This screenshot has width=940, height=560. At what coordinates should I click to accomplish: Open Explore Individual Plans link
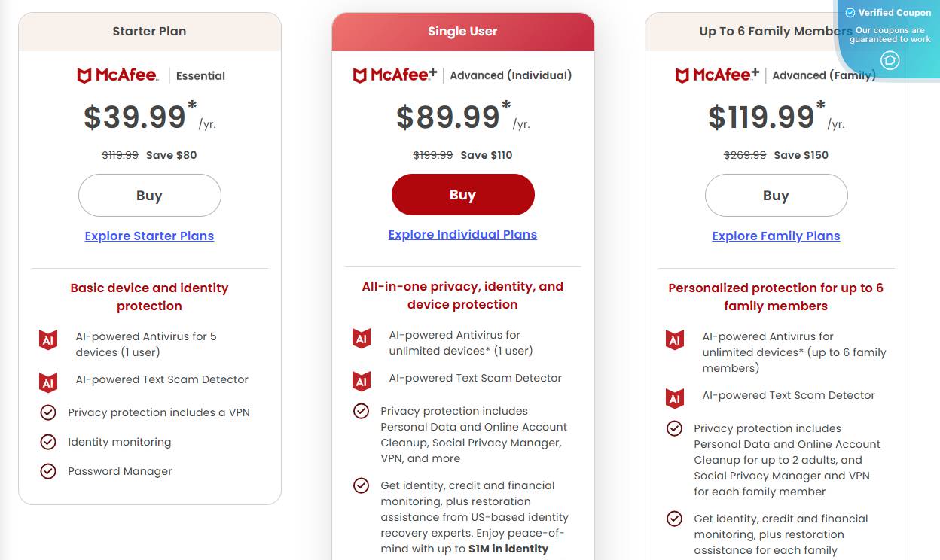click(462, 234)
